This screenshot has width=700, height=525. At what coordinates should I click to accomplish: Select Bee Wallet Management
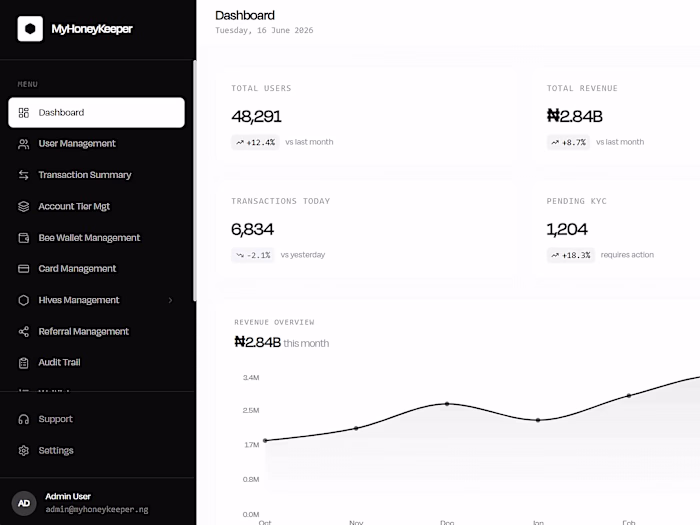click(x=96, y=238)
